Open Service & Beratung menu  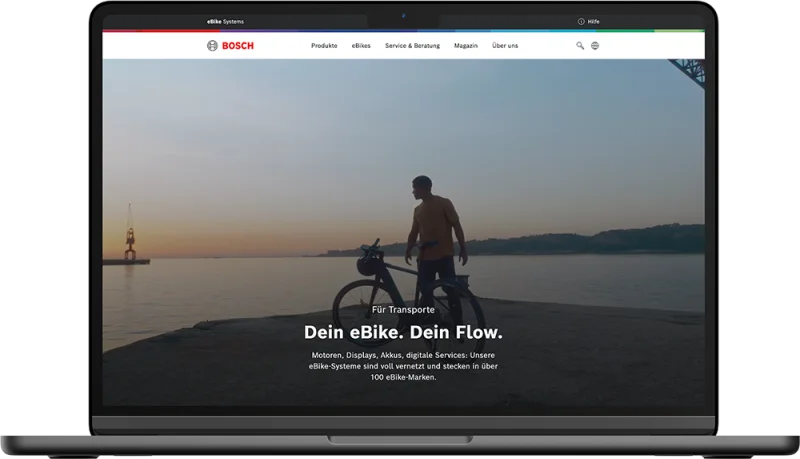coord(412,46)
